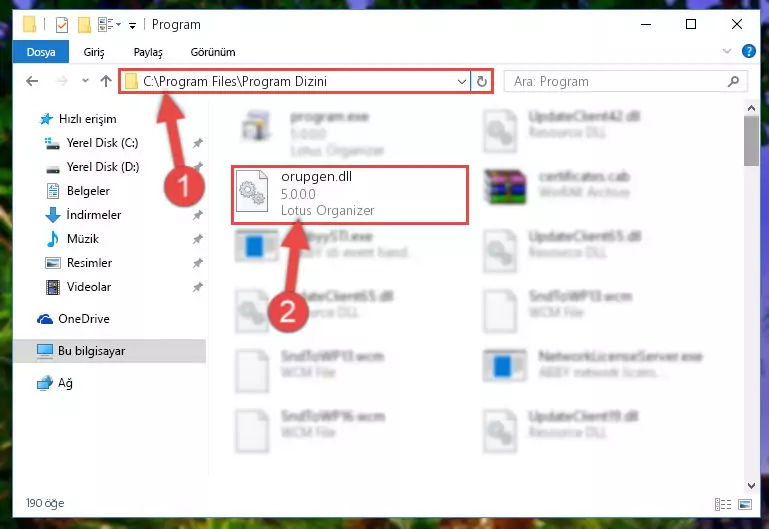
Task: Open the Help question mark icon
Action: (x=748, y=51)
